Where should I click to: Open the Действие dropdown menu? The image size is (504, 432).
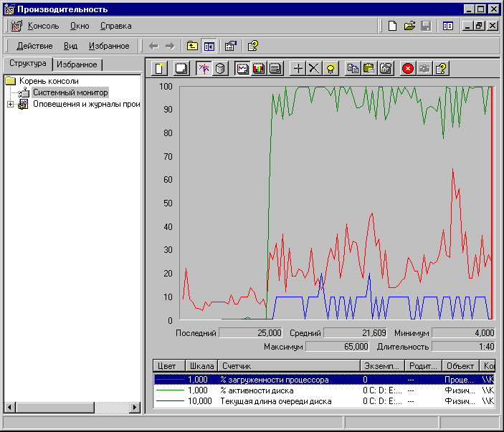tap(34, 46)
